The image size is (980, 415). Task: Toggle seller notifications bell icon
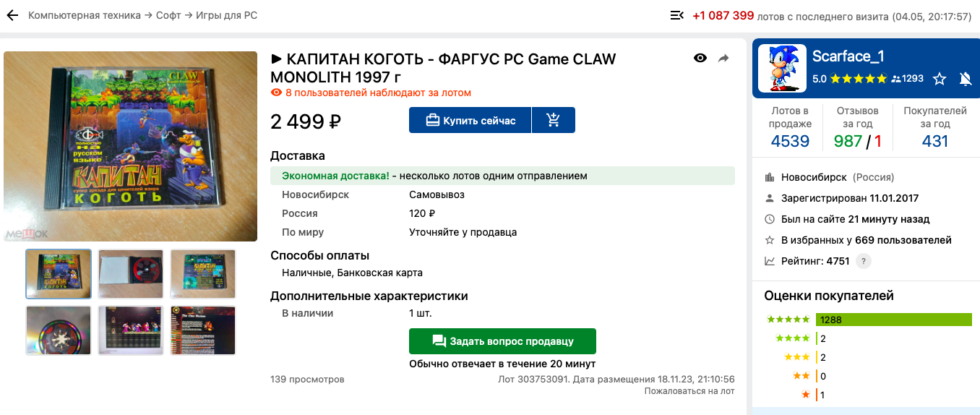(x=966, y=79)
